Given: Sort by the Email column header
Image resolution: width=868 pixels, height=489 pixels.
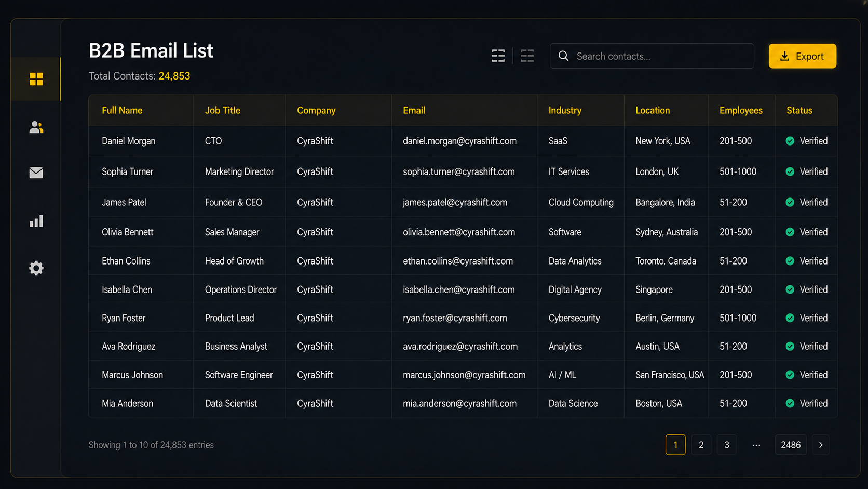Looking at the screenshot, I should pos(414,110).
